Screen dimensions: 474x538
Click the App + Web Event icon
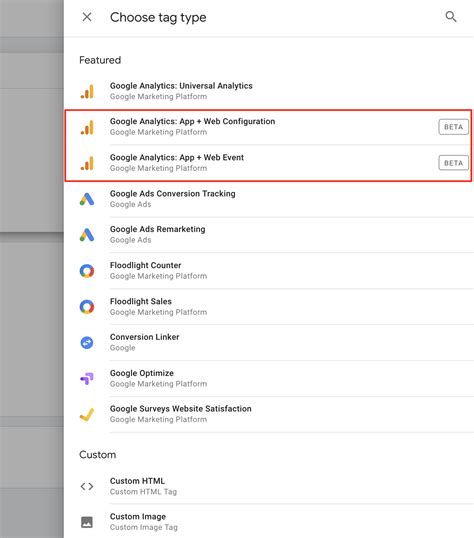pyautogui.click(x=87, y=163)
